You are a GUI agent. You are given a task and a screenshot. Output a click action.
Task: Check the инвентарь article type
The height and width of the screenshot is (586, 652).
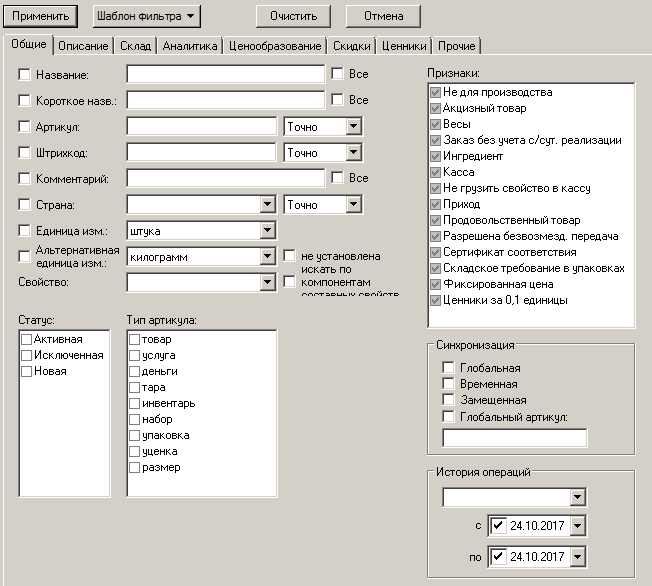point(134,403)
